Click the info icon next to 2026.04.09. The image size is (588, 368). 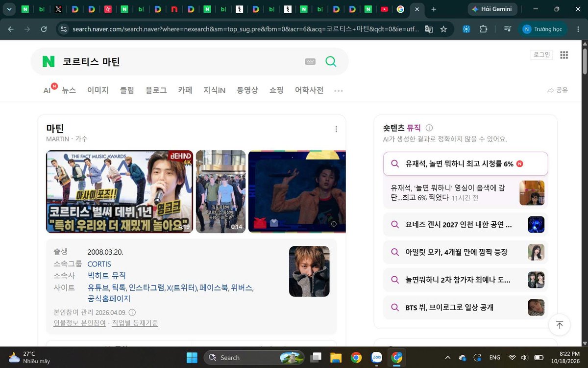tap(132, 312)
